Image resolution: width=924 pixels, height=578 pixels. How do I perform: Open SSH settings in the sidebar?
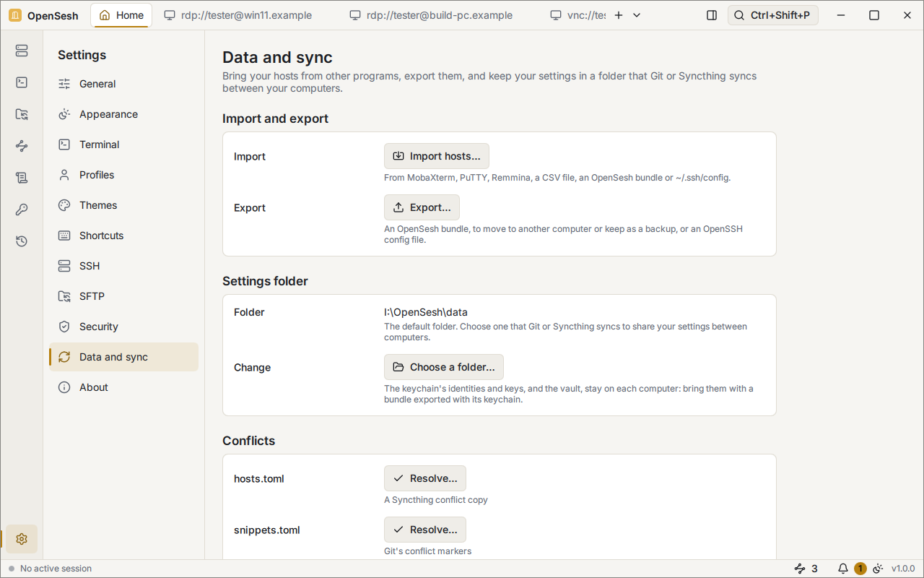click(123, 266)
